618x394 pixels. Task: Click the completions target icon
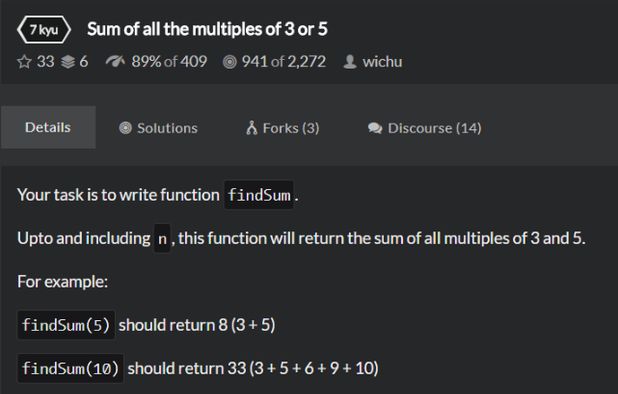click(230, 62)
